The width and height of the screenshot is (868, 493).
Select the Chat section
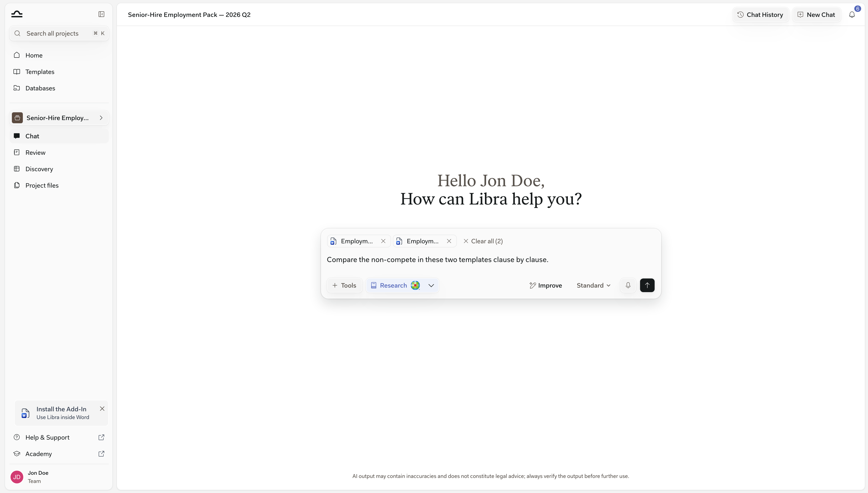(x=59, y=136)
